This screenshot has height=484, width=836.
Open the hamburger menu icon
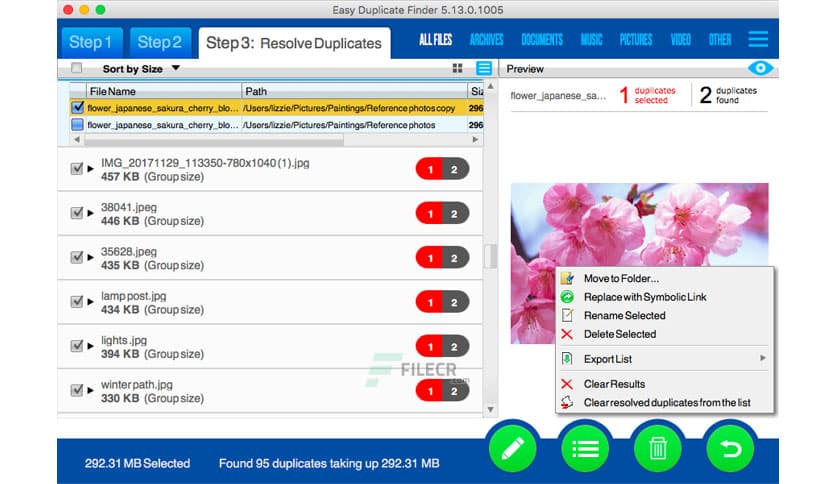pyautogui.click(x=758, y=39)
